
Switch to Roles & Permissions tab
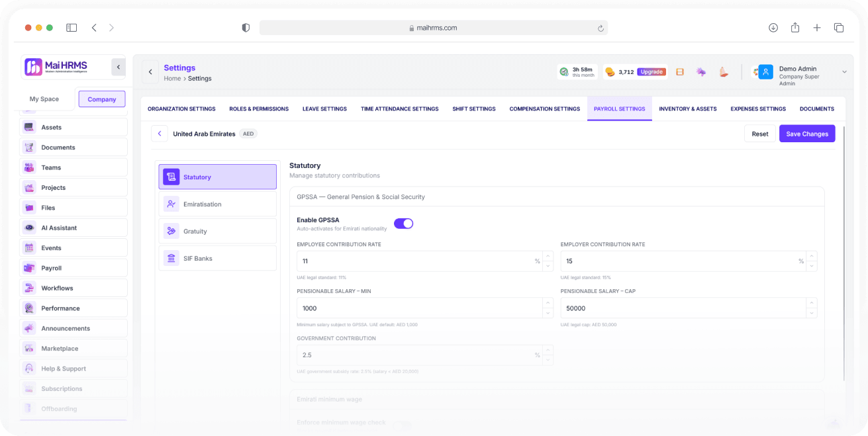click(x=259, y=109)
